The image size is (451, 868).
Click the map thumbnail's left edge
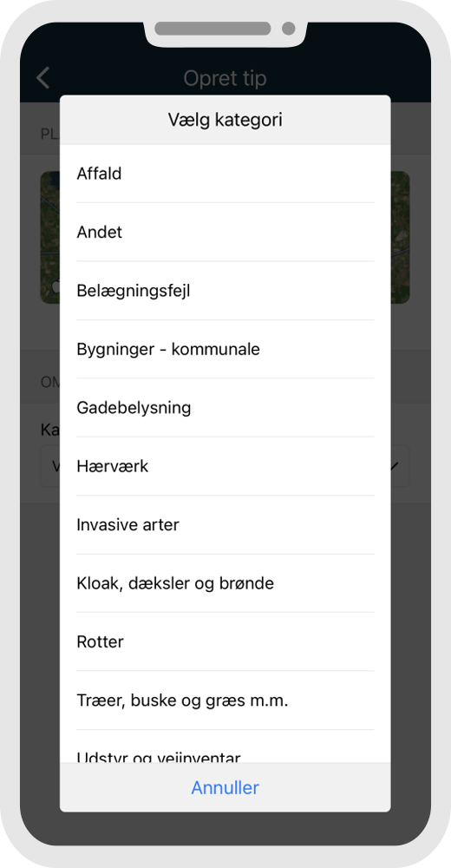(49, 238)
